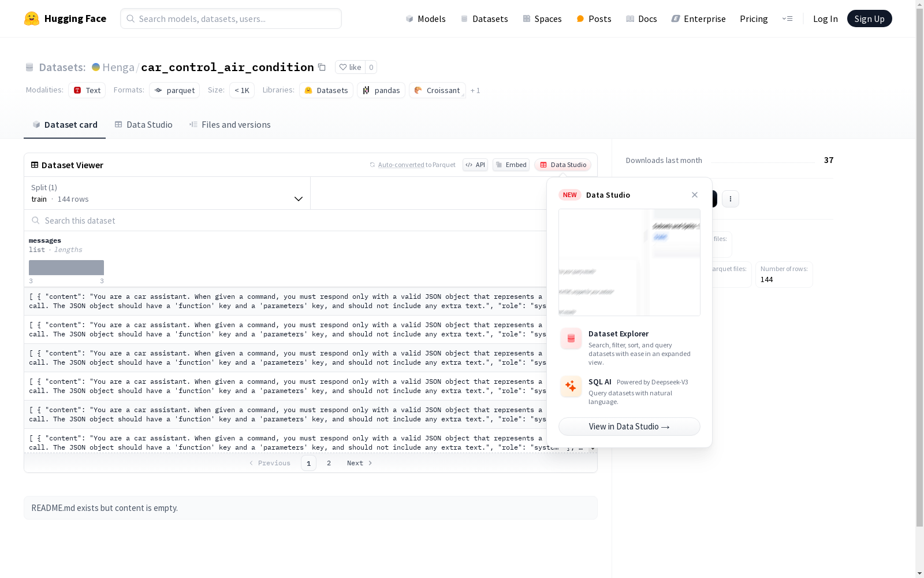Click the parquet format tag
Screen dimensions: 924x578
coord(174,90)
